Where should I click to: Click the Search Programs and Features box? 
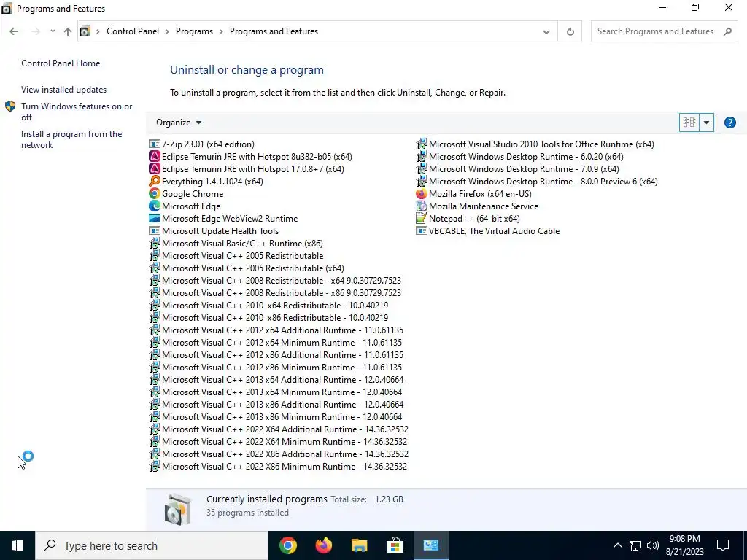tap(664, 31)
